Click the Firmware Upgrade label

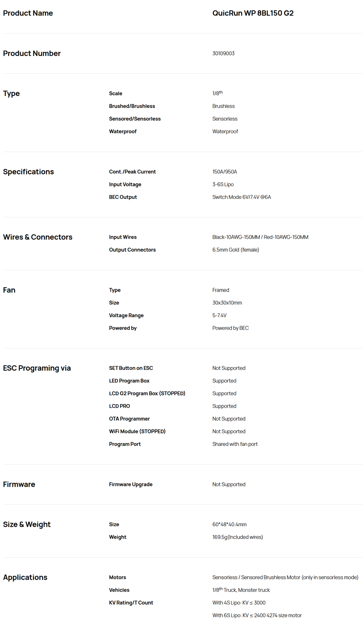131,485
